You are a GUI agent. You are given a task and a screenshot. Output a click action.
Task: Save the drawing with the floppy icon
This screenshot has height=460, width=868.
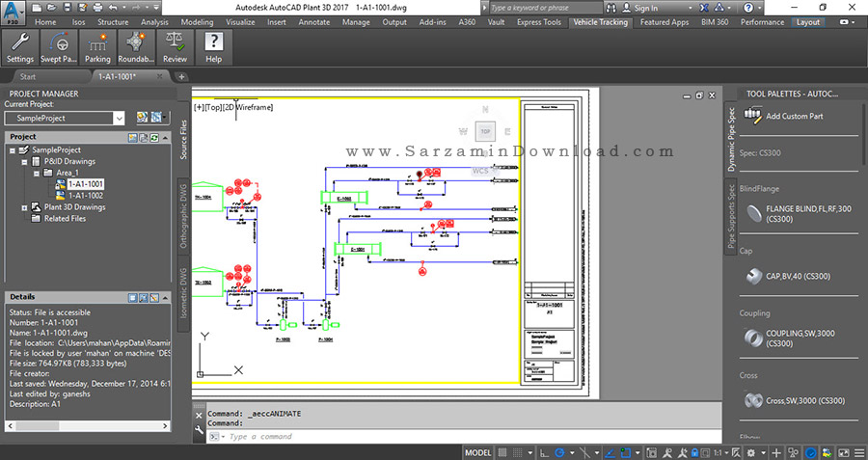click(67, 8)
